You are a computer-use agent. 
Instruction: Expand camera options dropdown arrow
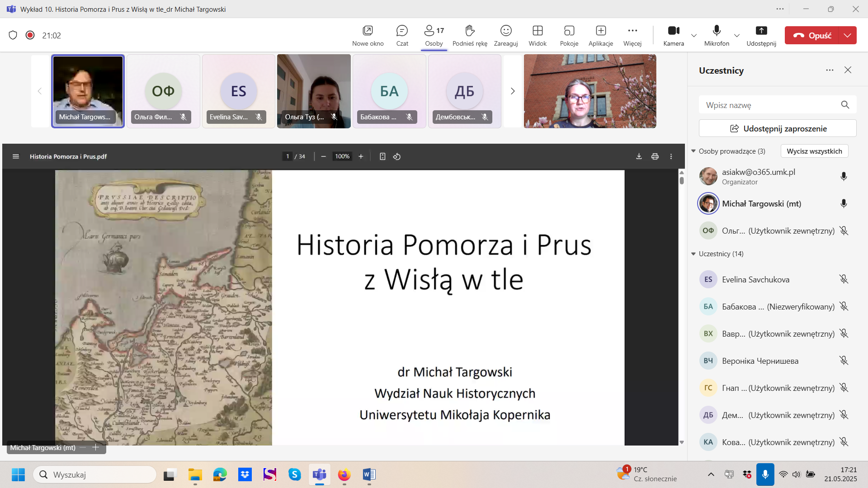(x=694, y=35)
